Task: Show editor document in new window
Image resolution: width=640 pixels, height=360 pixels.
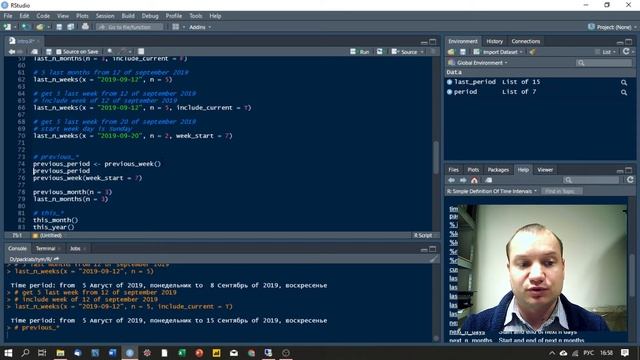Action: pyautogui.click(x=34, y=52)
